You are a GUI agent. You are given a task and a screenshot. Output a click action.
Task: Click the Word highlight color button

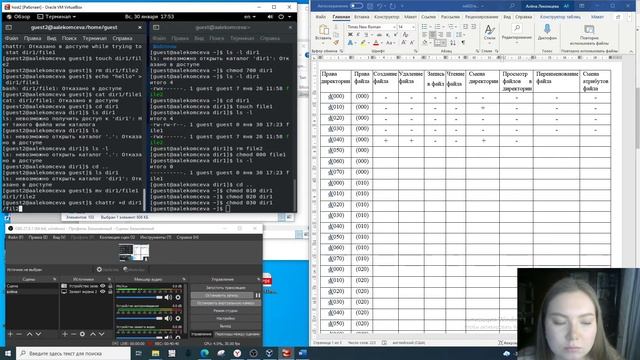click(362, 43)
